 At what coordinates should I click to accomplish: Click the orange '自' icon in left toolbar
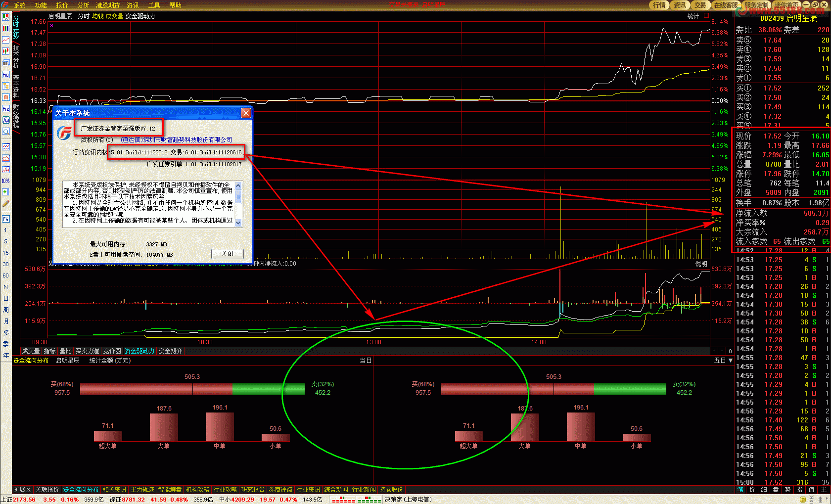(6, 97)
